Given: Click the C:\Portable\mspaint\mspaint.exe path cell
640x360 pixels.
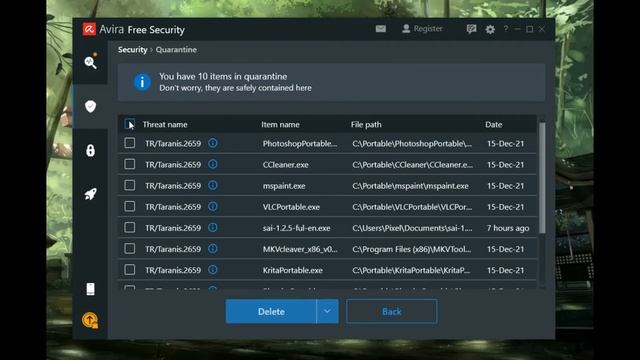Looking at the screenshot, I should (x=411, y=186).
